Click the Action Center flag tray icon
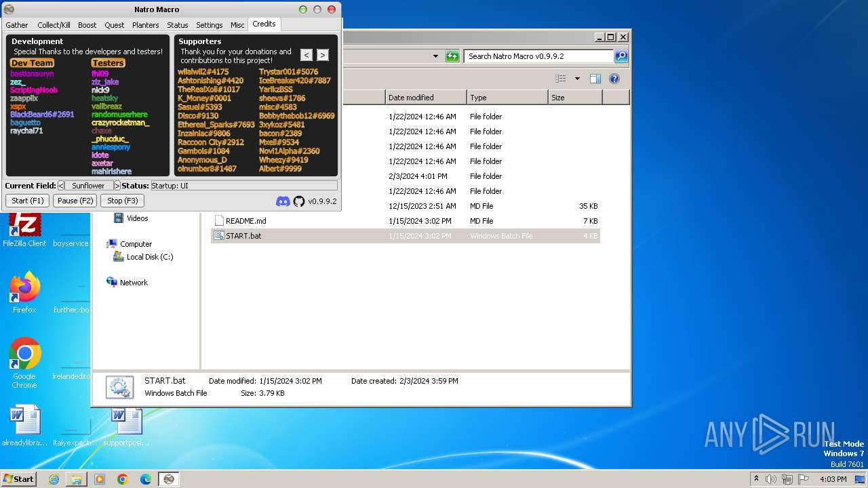The width and height of the screenshot is (868, 488). [804, 479]
